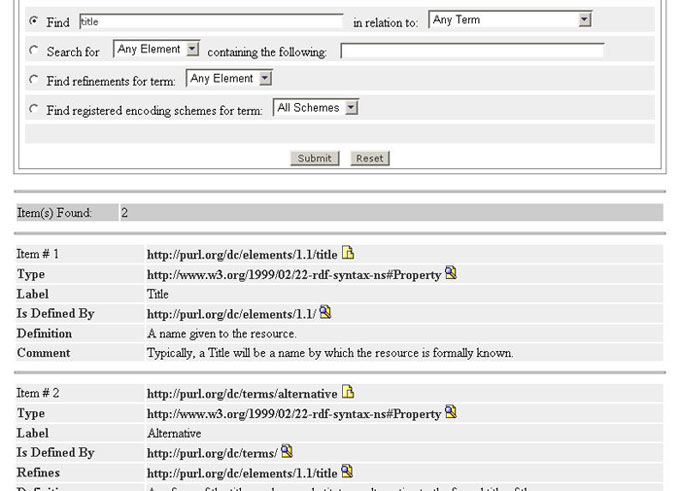Click the lookup icon after the dc/terms/ URL
This screenshot has width=680, height=491.
tap(287, 452)
